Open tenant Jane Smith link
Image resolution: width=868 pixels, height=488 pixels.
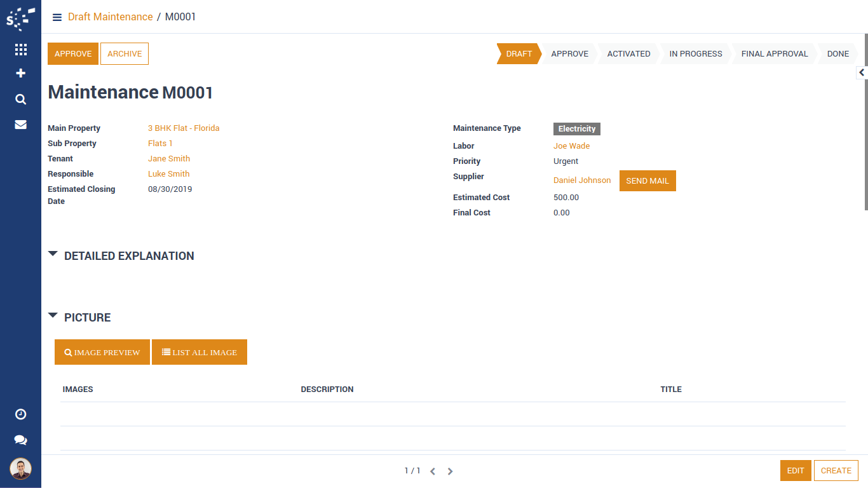click(x=169, y=159)
